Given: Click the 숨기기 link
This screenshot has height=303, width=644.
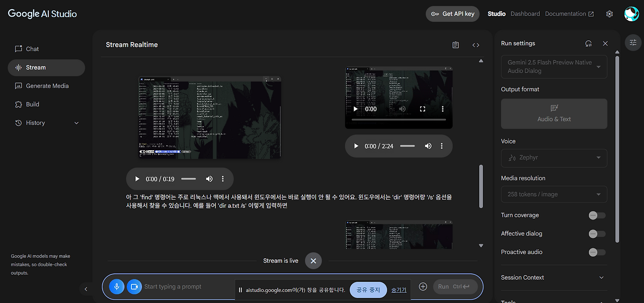Looking at the screenshot, I should 398,290.
